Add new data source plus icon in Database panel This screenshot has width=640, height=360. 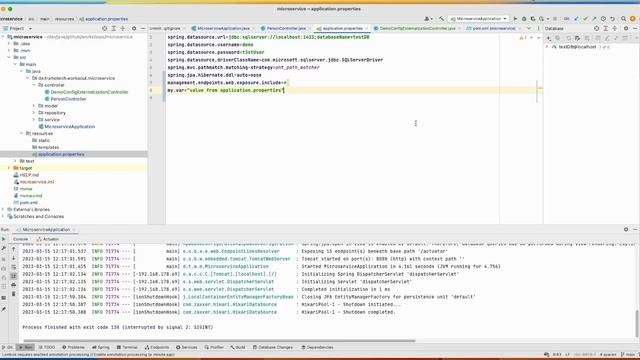549,38
